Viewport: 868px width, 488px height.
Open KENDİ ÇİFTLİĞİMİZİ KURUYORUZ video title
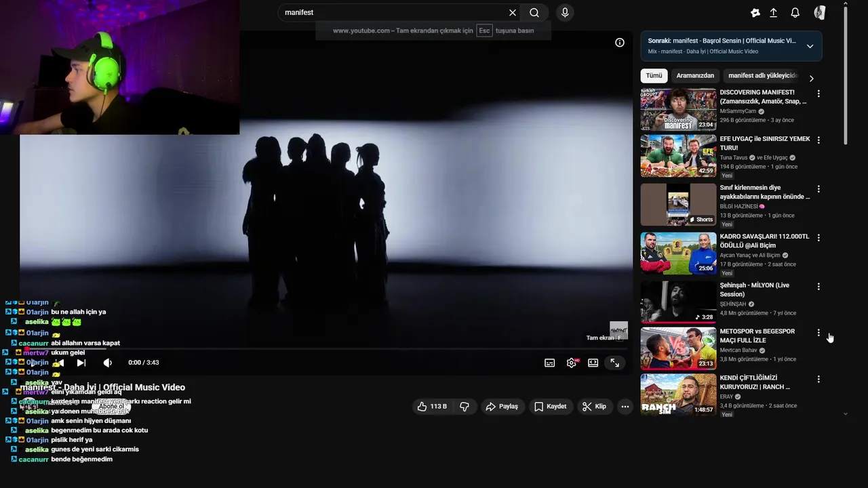click(x=755, y=382)
